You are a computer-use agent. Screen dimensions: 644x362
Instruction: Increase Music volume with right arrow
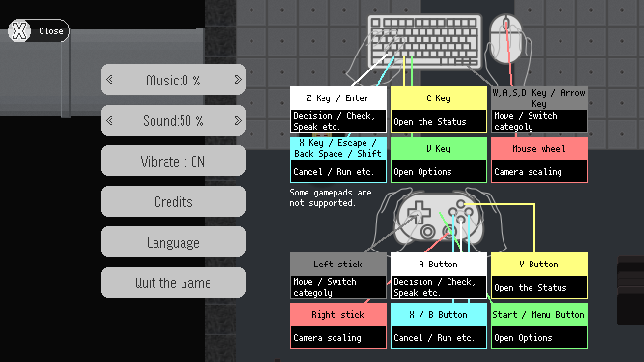[x=238, y=80]
